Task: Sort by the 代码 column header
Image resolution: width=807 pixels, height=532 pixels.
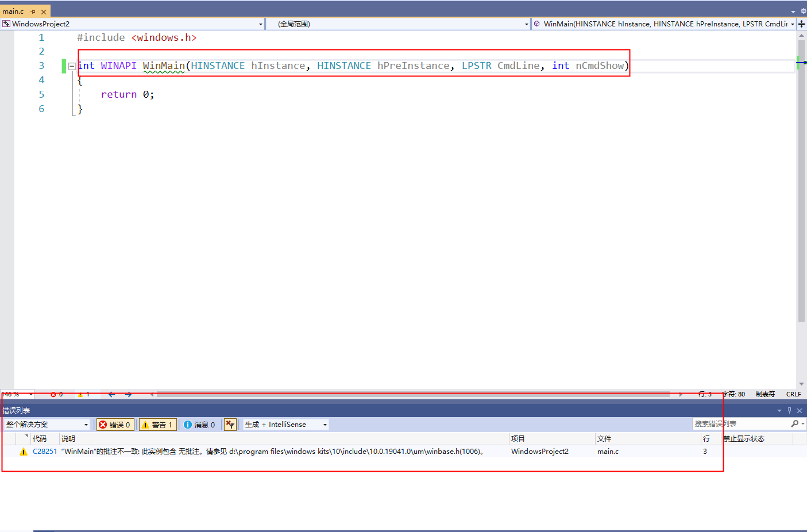Action: pyautogui.click(x=45, y=439)
